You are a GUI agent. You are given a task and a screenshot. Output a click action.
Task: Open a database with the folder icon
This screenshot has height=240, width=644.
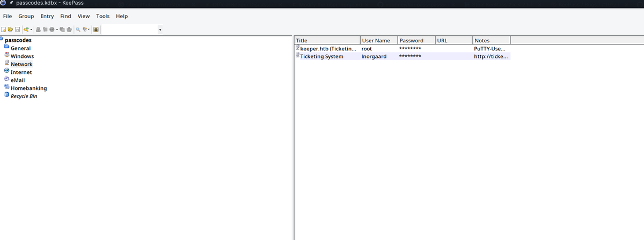pos(10,29)
